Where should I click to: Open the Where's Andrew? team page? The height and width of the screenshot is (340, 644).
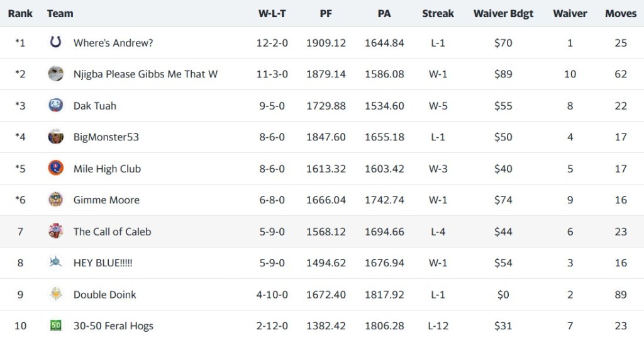(x=113, y=43)
